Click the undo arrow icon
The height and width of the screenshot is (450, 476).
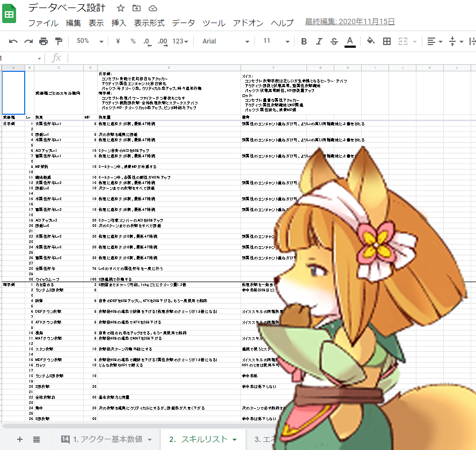[13, 41]
